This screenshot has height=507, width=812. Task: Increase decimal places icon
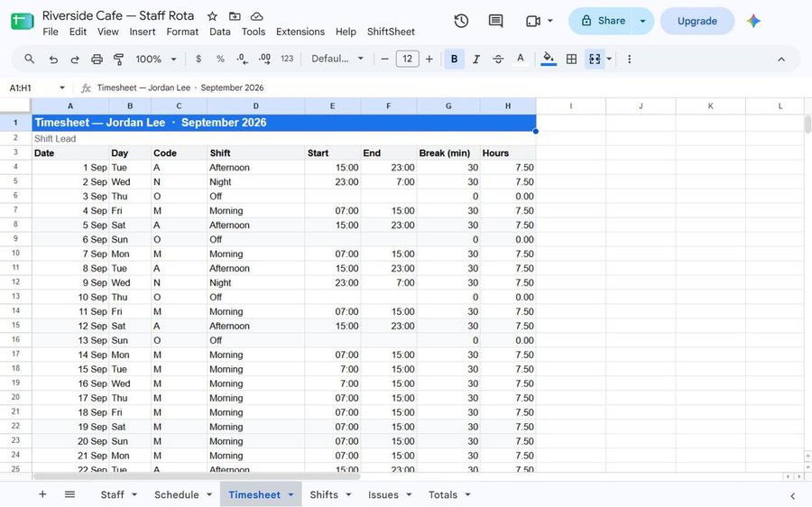264,59
